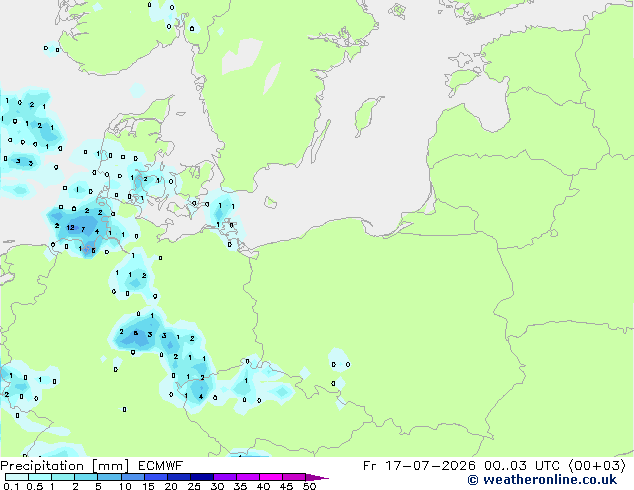Click the "15" legend scale label

[x=148, y=486]
